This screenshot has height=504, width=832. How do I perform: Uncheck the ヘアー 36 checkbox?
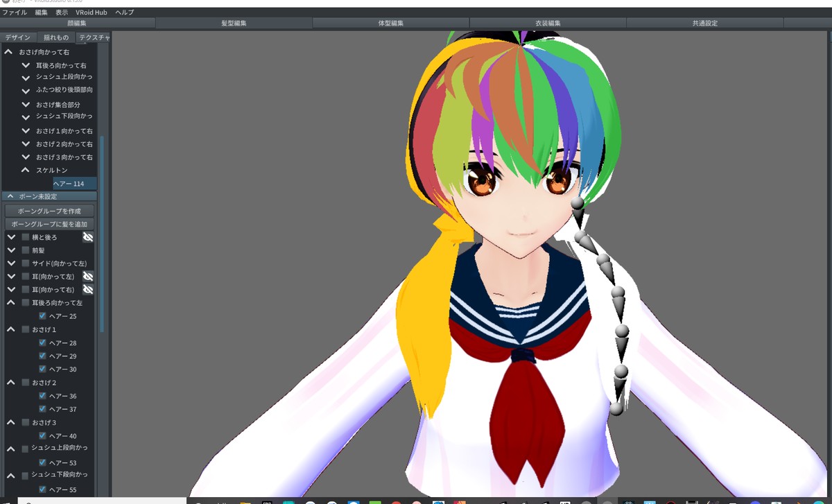(42, 396)
